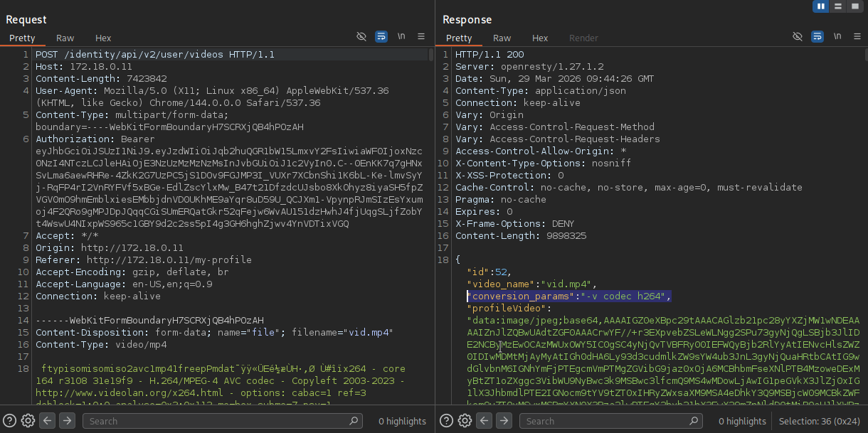Open help icon below Request panel
The width and height of the screenshot is (868, 433).
pos(10,420)
